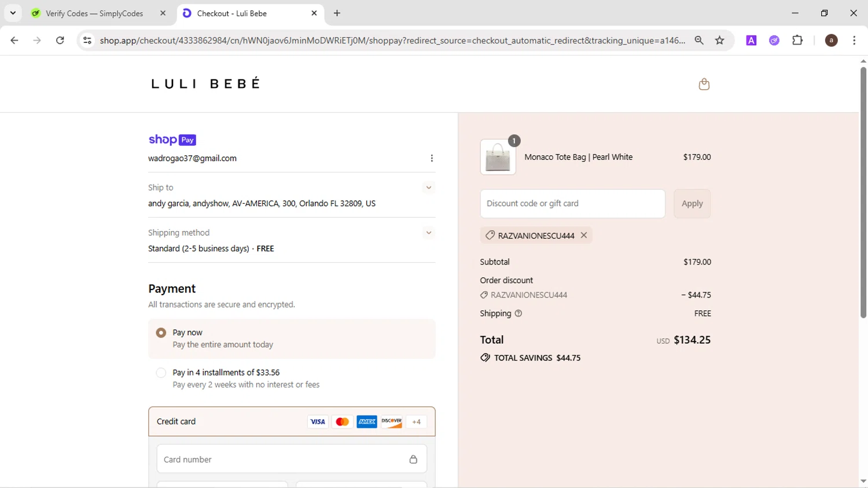Select the Pay now radio option
The width and height of the screenshot is (868, 488).
point(161,333)
